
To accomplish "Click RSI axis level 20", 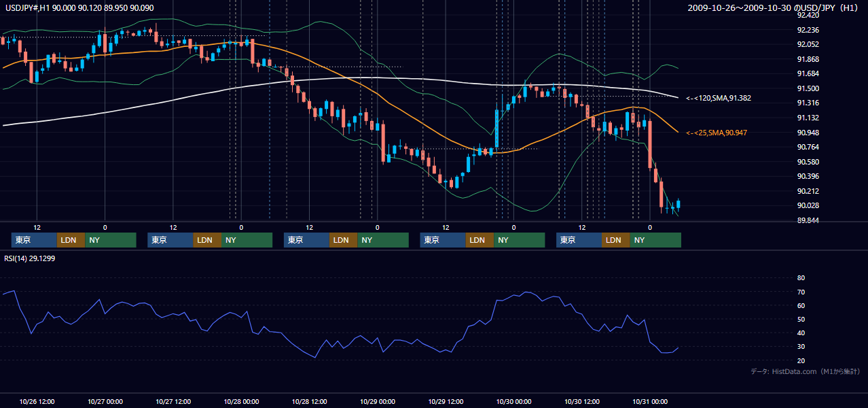I will click(801, 360).
